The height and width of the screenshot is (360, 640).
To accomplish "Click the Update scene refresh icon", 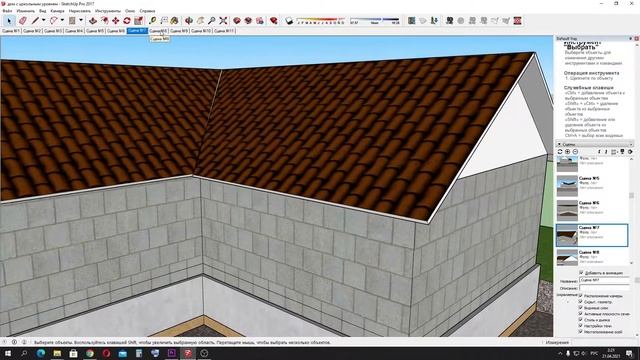I will pos(560,152).
